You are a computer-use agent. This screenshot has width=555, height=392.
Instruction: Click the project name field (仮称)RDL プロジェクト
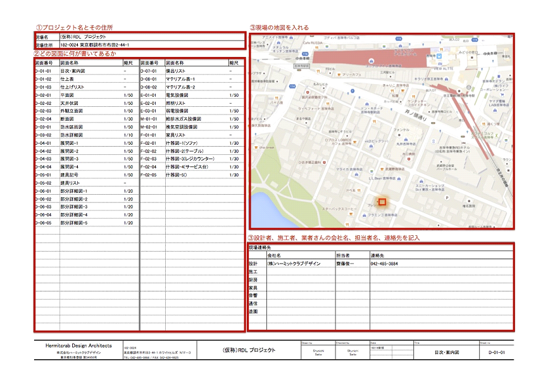83,37
